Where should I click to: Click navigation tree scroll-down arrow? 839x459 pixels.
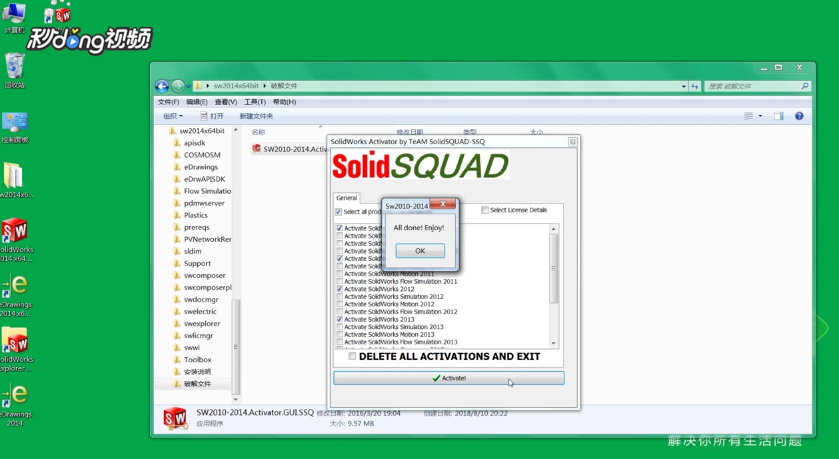coord(235,399)
